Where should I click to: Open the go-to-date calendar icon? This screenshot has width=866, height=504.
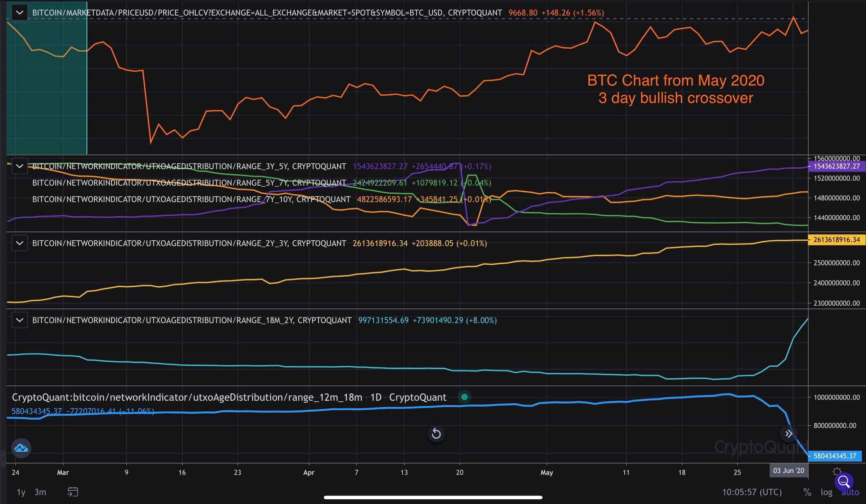[72, 492]
